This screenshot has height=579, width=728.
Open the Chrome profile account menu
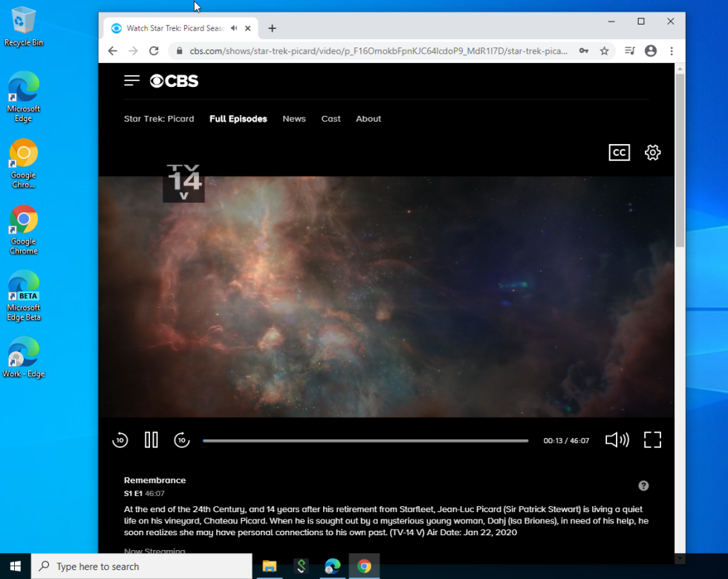649,50
